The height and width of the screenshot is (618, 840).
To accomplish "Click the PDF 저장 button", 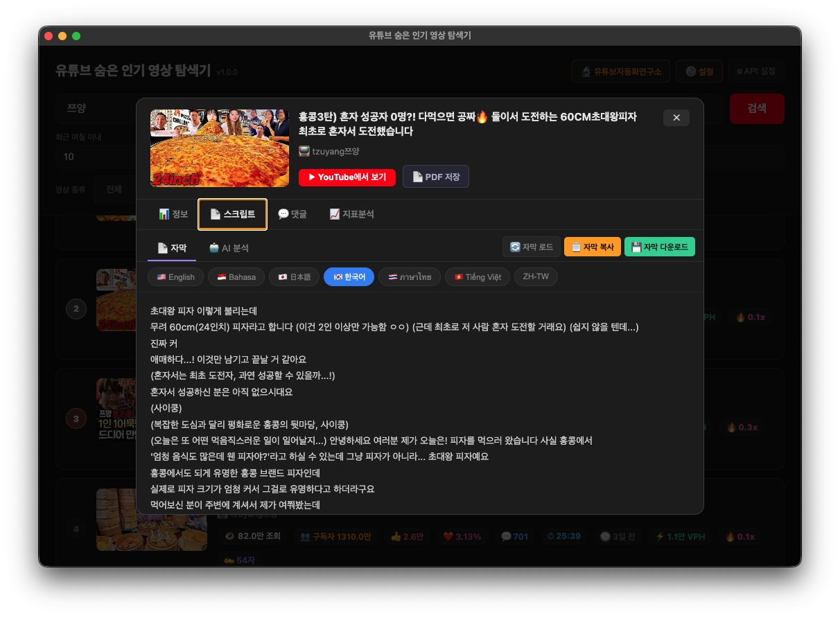I will pyautogui.click(x=436, y=177).
